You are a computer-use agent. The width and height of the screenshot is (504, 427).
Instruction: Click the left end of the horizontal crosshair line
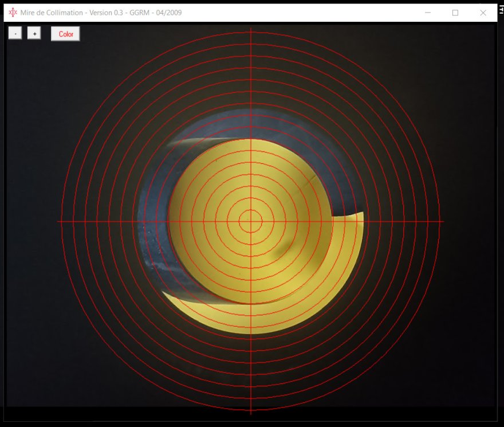point(59,221)
